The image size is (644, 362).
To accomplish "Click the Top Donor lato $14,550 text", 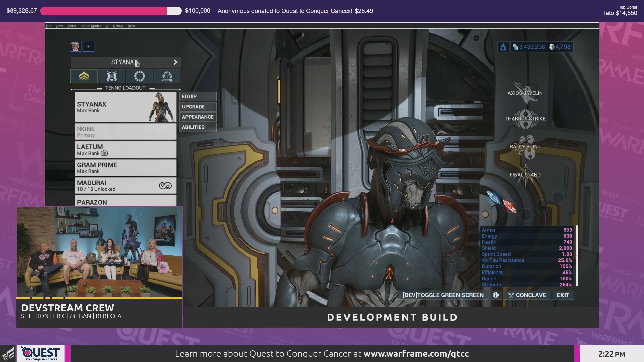I will pos(621,11).
